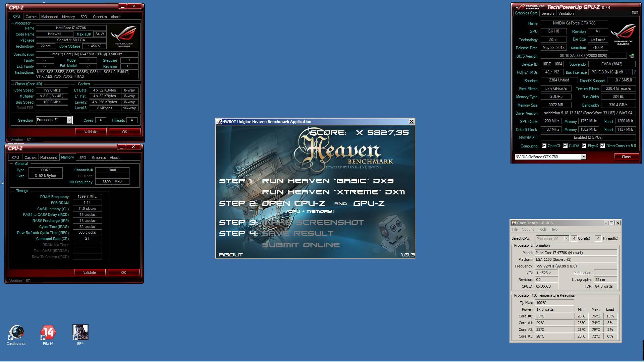Open Tools menu in Core Temp
Screen dimensions: 644x362
(x=542, y=229)
